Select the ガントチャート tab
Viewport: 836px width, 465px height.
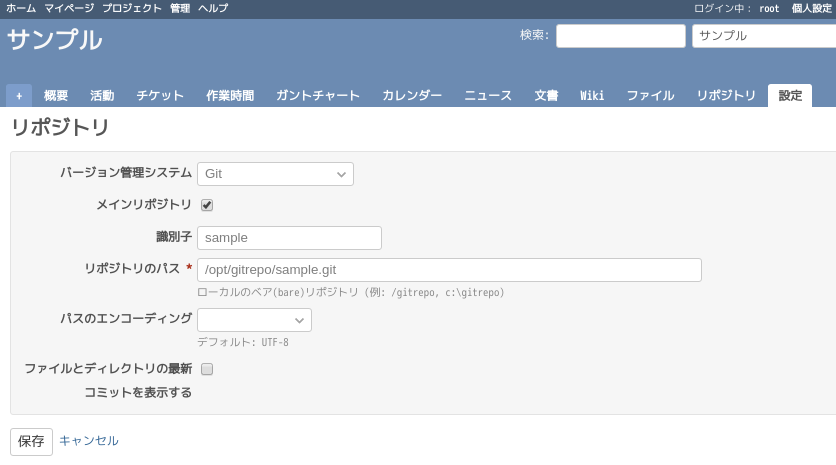318,95
